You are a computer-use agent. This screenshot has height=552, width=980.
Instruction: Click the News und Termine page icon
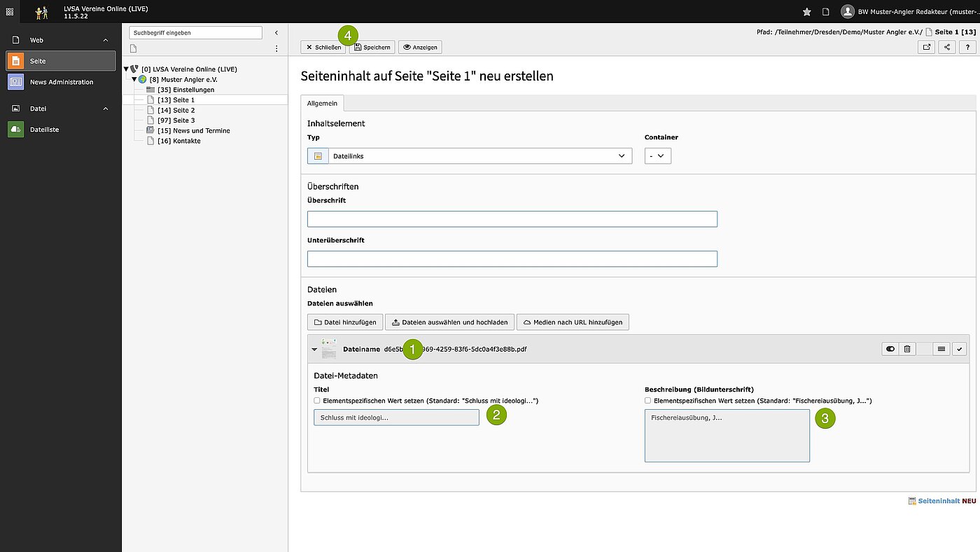coord(150,130)
